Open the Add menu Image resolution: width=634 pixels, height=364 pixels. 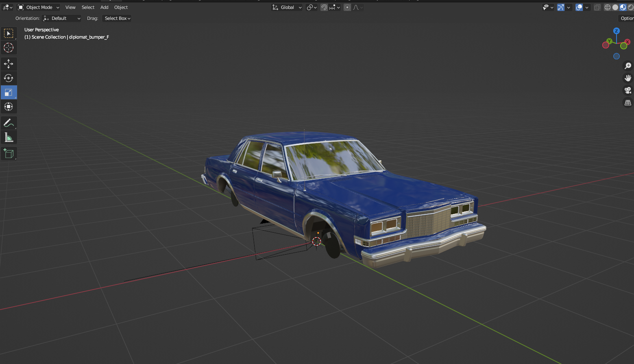pyautogui.click(x=104, y=7)
